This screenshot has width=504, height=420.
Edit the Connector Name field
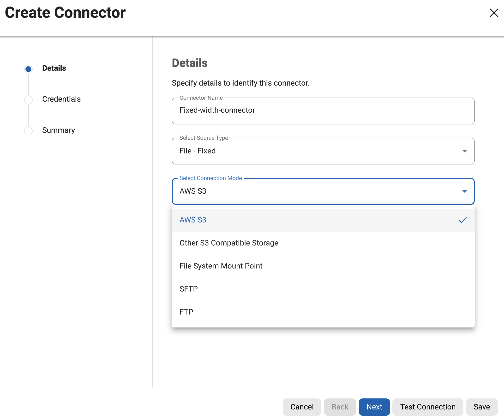[323, 111]
